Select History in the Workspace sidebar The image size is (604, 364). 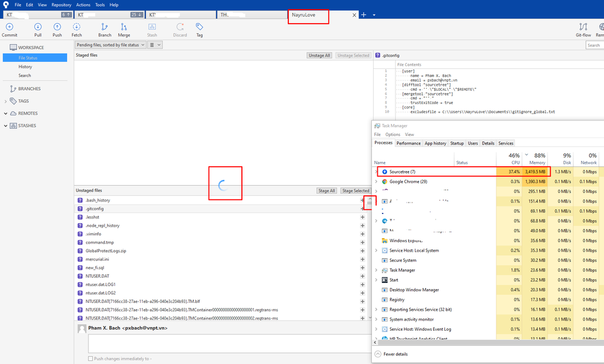25,67
